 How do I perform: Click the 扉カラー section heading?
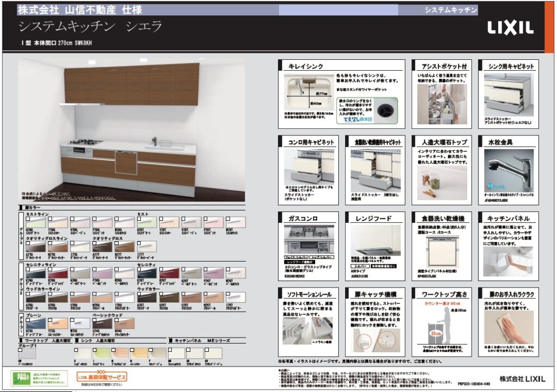click(33, 207)
